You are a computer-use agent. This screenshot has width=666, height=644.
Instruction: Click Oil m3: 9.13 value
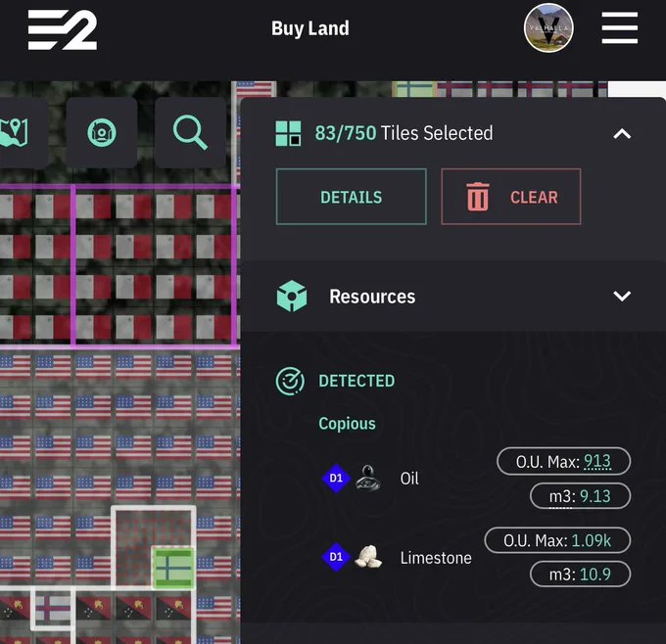coord(580,496)
